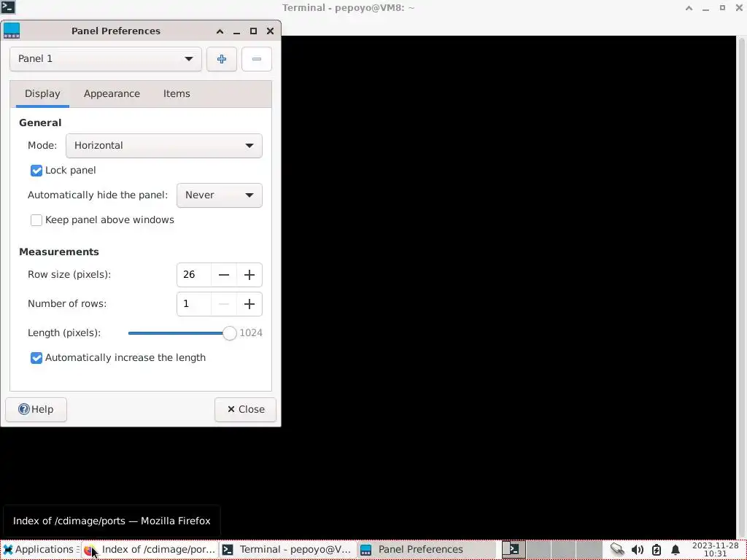
Task: Click the Terminal window title bar icon
Action: pos(8,7)
